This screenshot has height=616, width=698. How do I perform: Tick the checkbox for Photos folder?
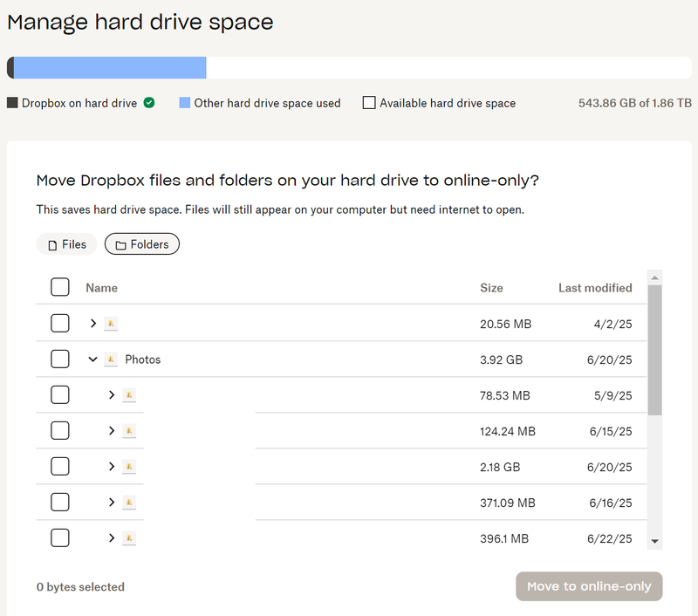[60, 359]
